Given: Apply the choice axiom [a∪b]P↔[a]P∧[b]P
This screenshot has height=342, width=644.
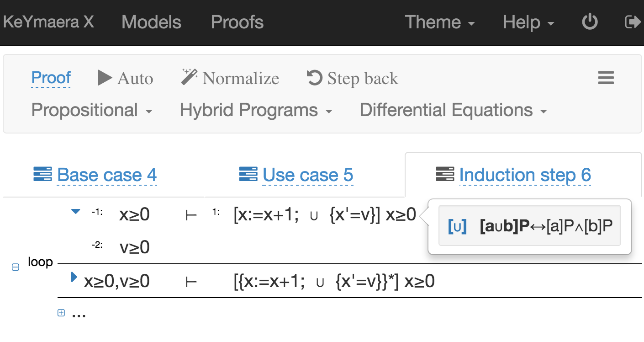Looking at the screenshot, I should pos(529,226).
